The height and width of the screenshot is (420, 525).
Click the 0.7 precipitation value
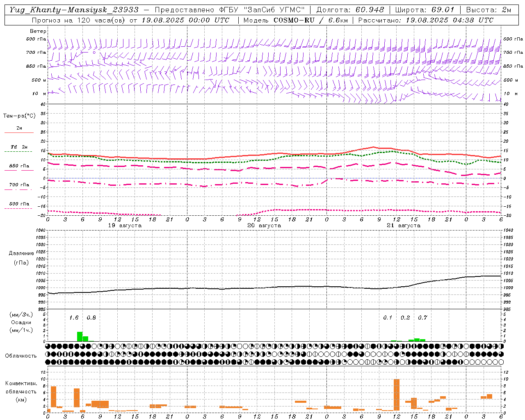click(422, 317)
